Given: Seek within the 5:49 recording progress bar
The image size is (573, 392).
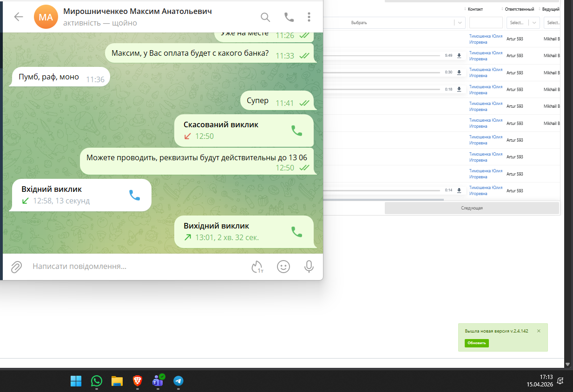Looking at the screenshot, I should [x=382, y=56].
